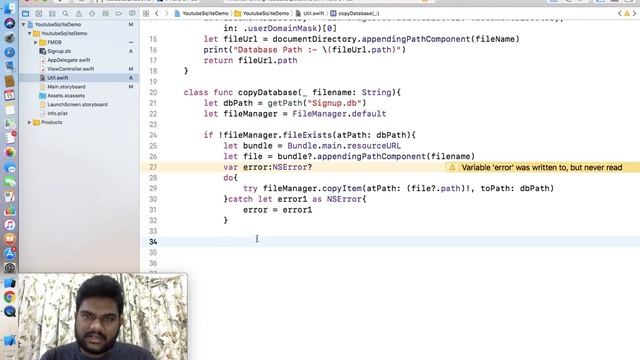Open QuickTime Player from the dock

(10, 311)
